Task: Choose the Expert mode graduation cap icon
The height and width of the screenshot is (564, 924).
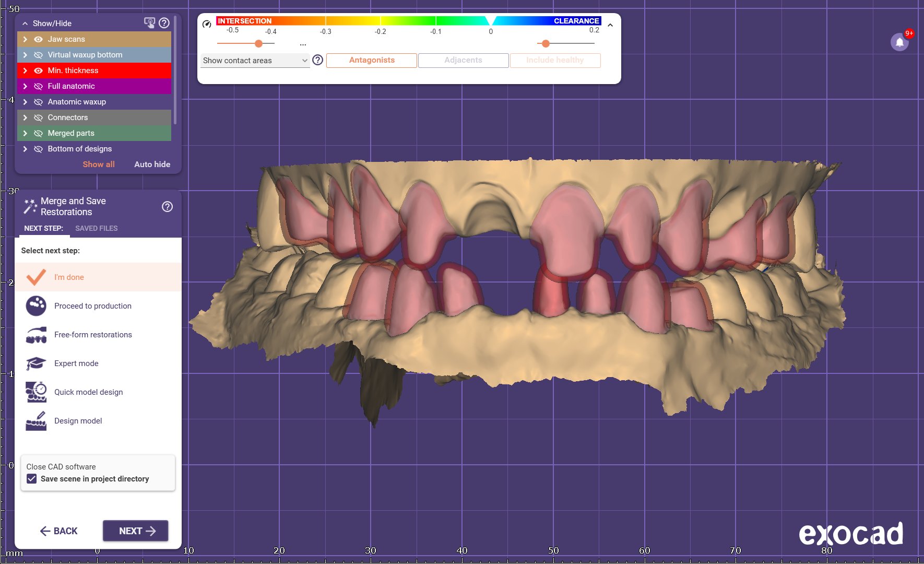Action: tap(36, 363)
